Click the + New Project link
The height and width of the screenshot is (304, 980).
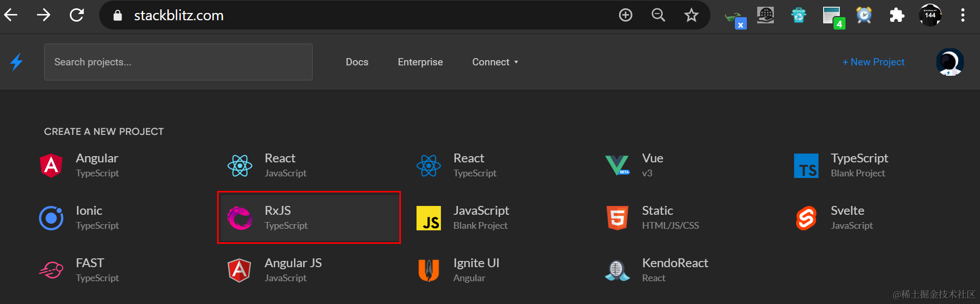coord(874,62)
